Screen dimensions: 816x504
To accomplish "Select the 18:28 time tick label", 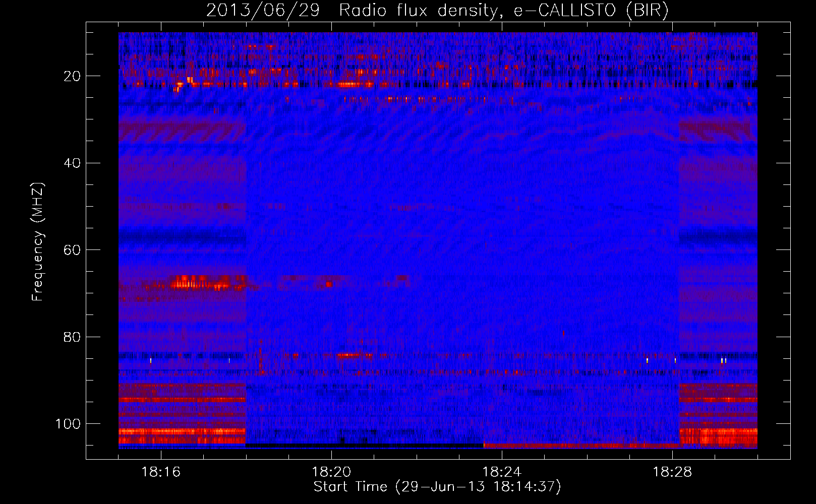I will 672,472.
